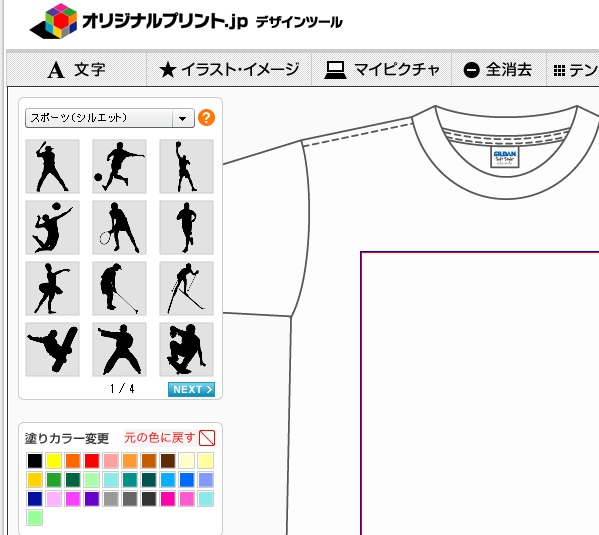Open the イラスト・イメージ tab
Screen dimensions: 599x535
(x=229, y=70)
